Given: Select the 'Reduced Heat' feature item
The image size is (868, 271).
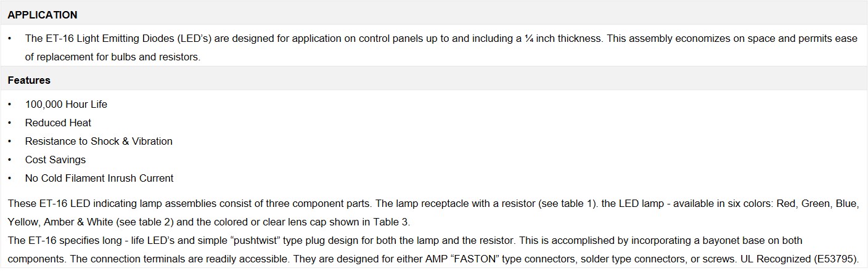Looking at the screenshot, I should coord(58,123).
